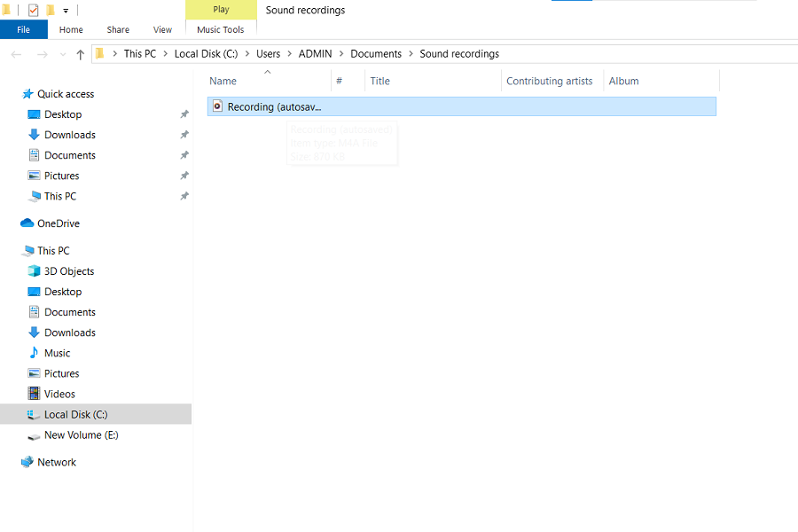Switch to the Music Tools tab
Screen dimensions: 798x532
(x=221, y=30)
